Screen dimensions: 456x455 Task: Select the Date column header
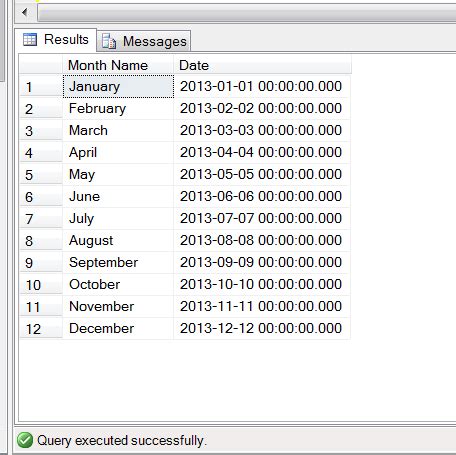pyautogui.click(x=262, y=65)
